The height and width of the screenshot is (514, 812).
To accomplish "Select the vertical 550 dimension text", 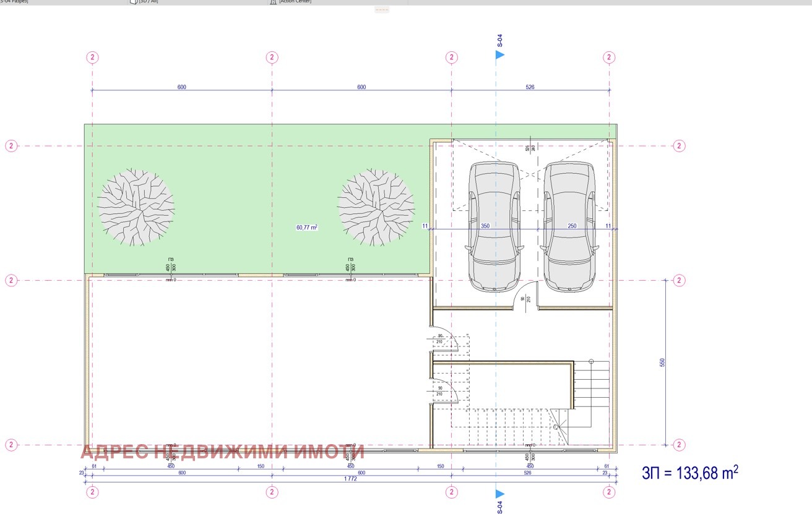I will click(662, 362).
